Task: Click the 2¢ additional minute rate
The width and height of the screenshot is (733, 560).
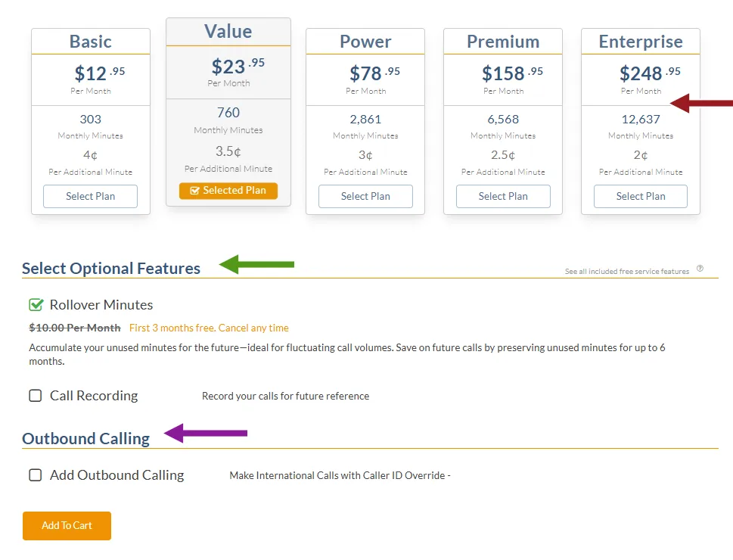Action: tap(641, 155)
